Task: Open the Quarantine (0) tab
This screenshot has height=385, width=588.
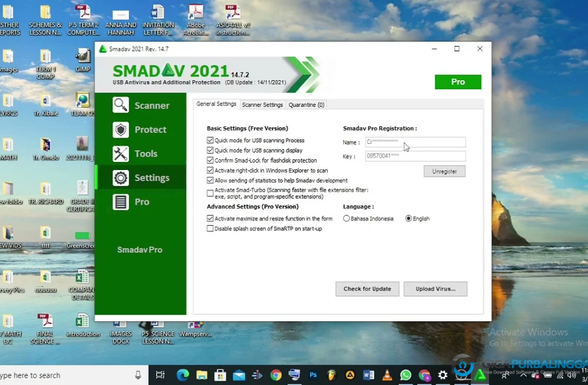Action: (306, 105)
